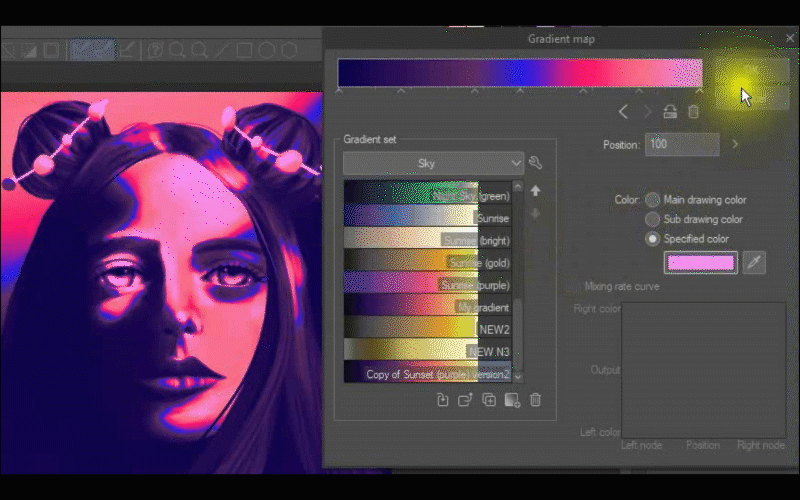This screenshot has width=800, height=500.
Task: Choose the Specified color radio button
Action: [653, 239]
